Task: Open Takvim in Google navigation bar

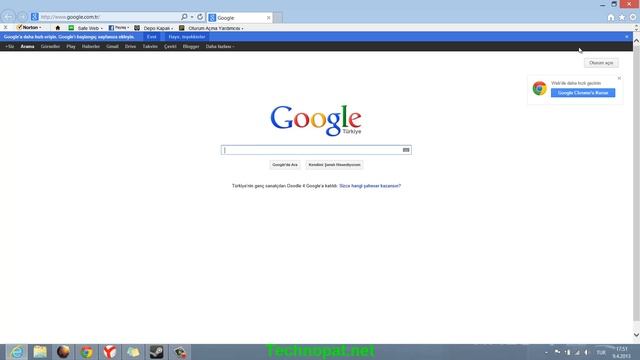Action: [150, 47]
